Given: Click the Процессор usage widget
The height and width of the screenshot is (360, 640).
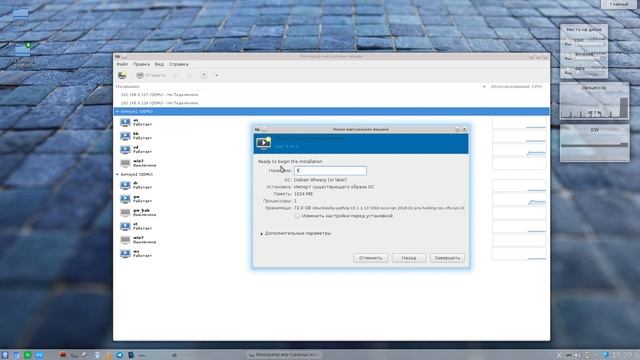Looking at the screenshot, I should pos(594,101).
